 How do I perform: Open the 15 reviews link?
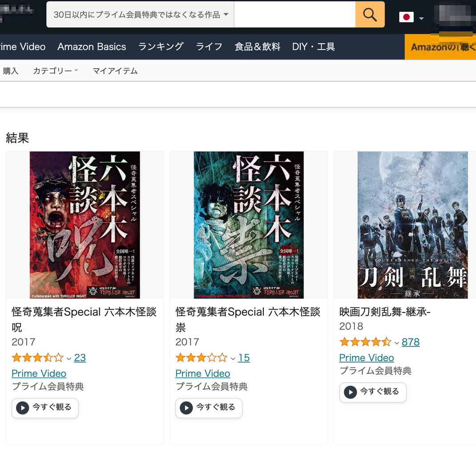coord(244,358)
